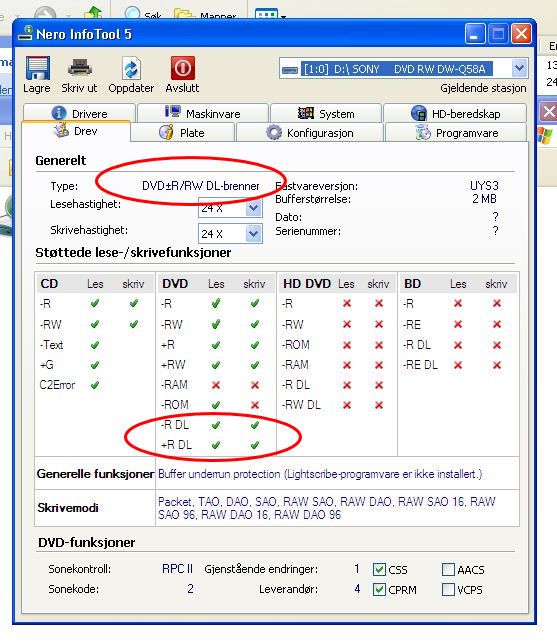Click the DVD -RAM read red cross
This screenshot has width=557, height=643.
click(216, 385)
